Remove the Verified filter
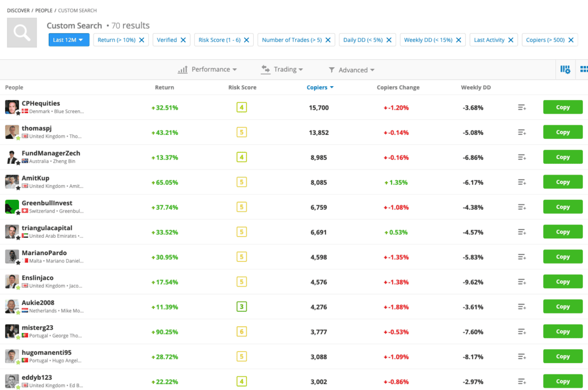The width and height of the screenshot is (588, 390). pyautogui.click(x=183, y=40)
